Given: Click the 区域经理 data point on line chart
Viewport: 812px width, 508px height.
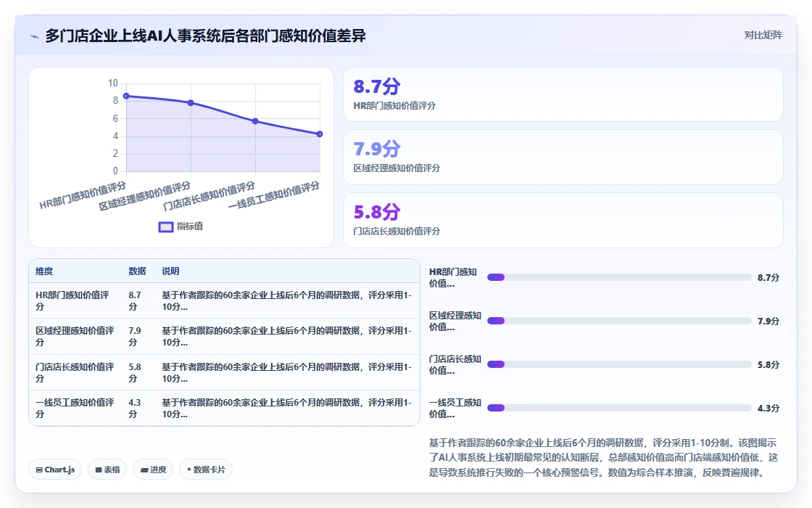Looking at the screenshot, I should (191, 103).
